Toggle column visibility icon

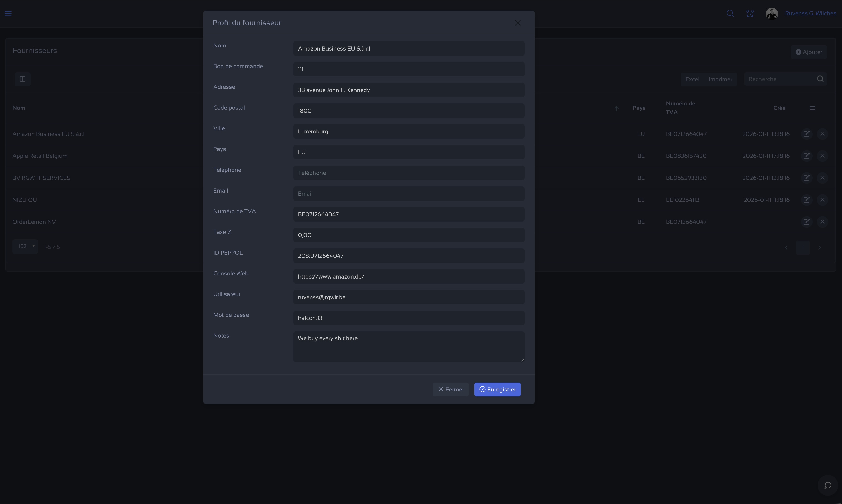tap(22, 79)
